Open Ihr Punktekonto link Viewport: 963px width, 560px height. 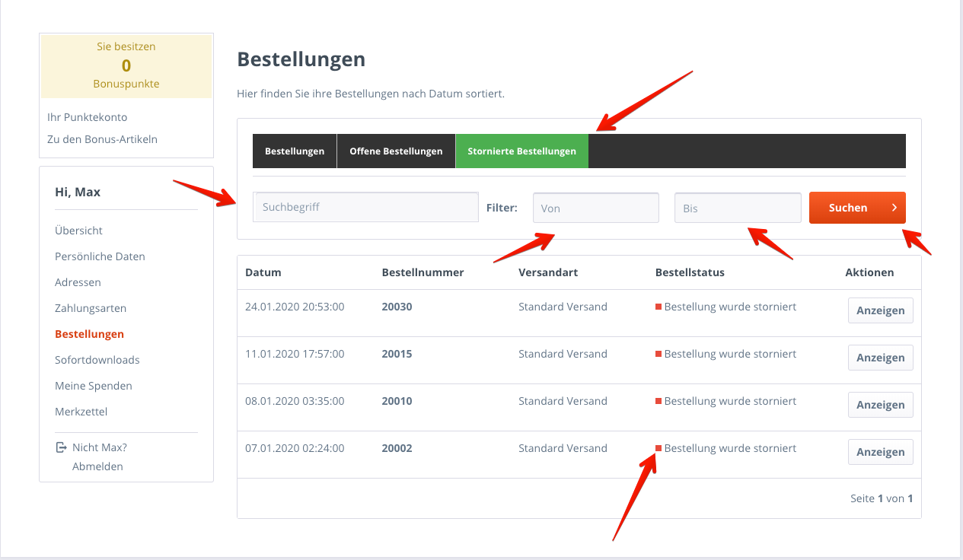click(x=87, y=117)
